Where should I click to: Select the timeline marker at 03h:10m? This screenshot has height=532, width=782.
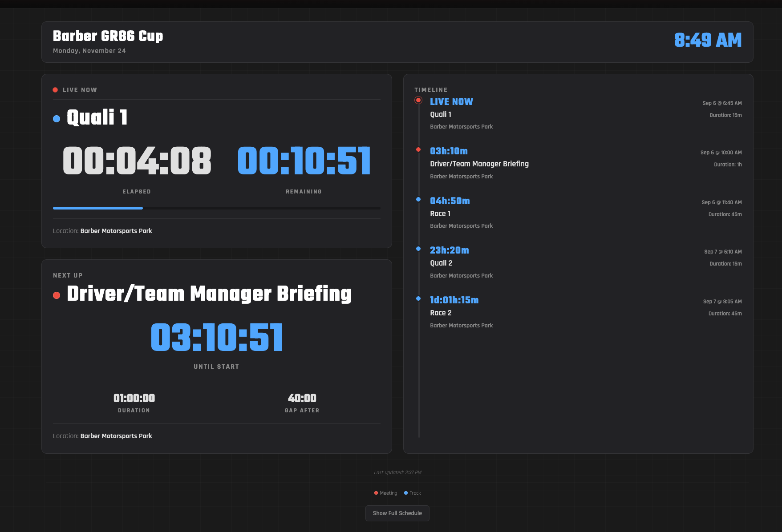418,149
